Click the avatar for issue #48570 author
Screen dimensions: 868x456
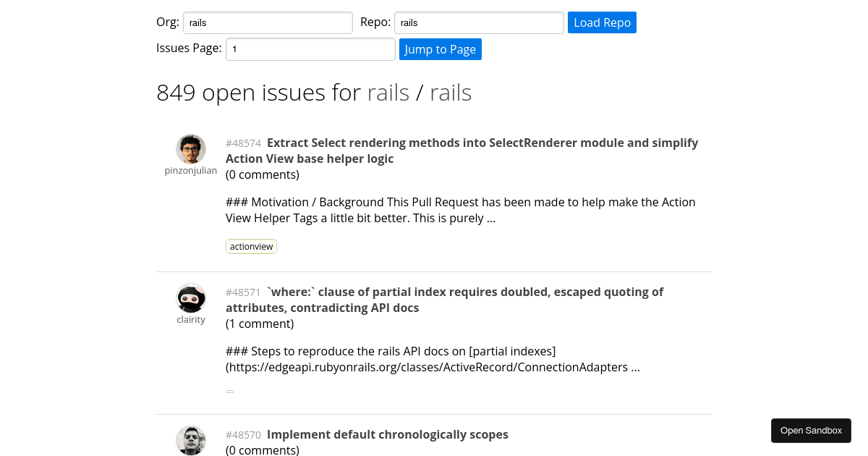click(x=191, y=440)
